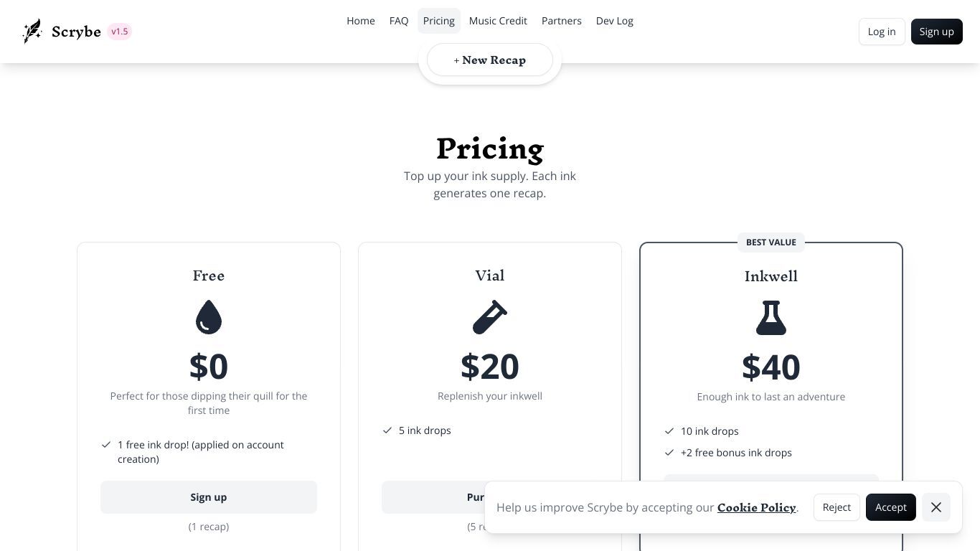Open the Cookie Policy link
This screenshot has width=980, height=551.
757,507
